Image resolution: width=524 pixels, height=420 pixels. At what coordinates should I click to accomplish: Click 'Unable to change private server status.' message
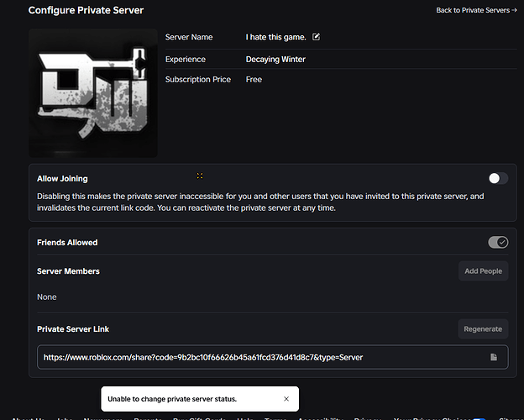pyautogui.click(x=172, y=399)
